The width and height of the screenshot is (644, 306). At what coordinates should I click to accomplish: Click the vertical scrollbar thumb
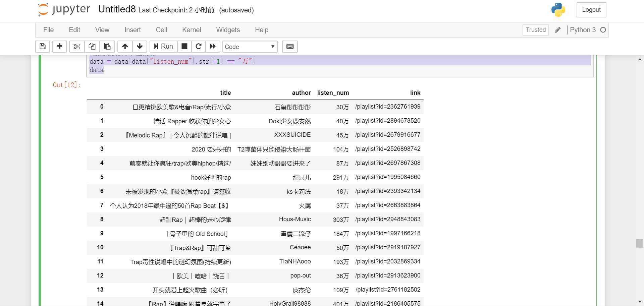tap(640, 243)
